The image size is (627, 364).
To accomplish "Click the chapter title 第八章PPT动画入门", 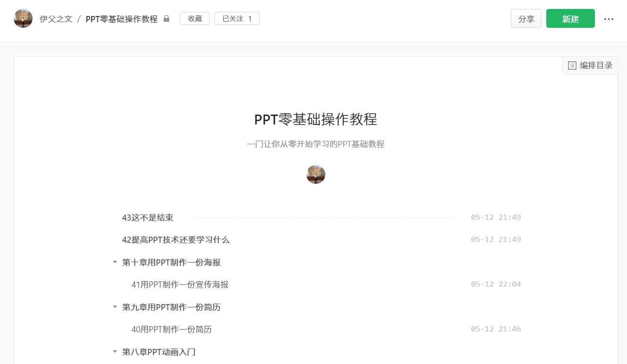I will [159, 352].
